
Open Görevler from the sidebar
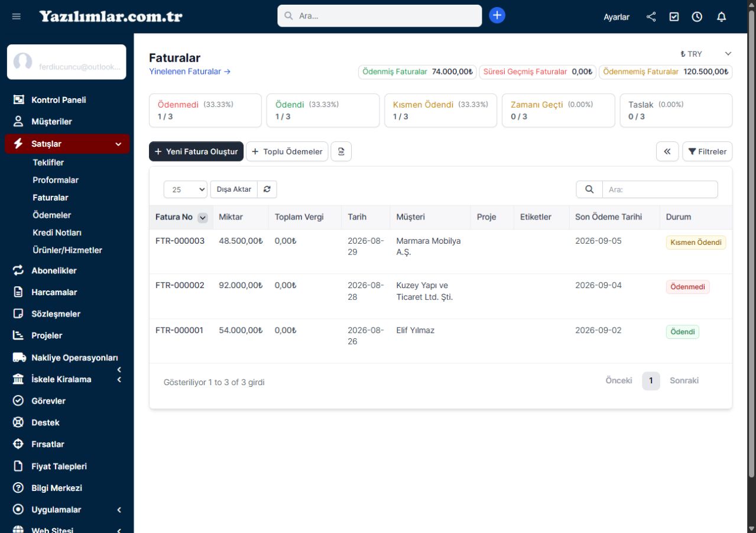click(x=48, y=401)
